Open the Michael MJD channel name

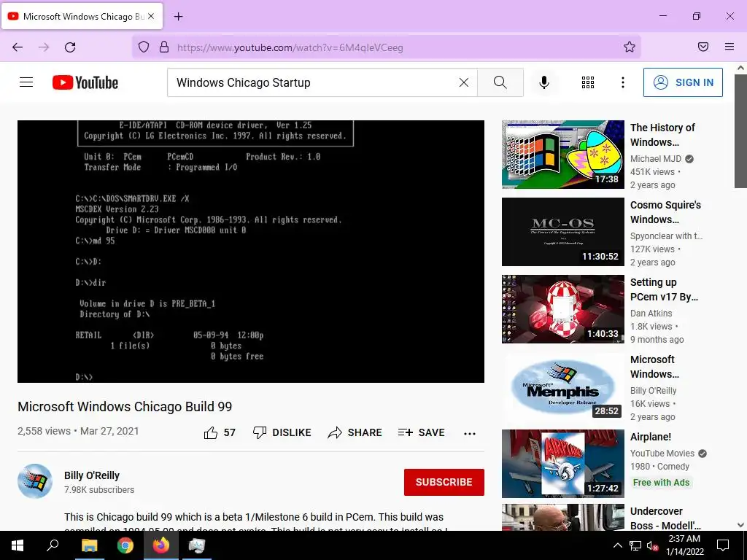656,158
